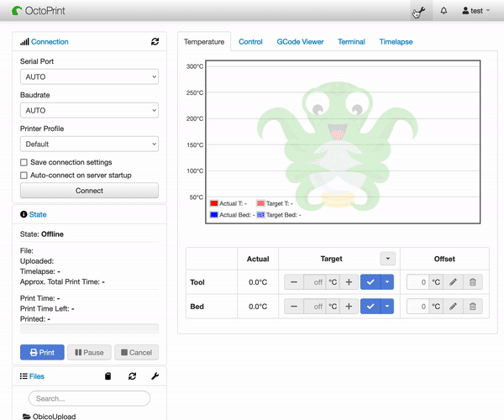The image size is (504, 420).
Task: Refresh the Connection serial ports
Action: click(155, 41)
